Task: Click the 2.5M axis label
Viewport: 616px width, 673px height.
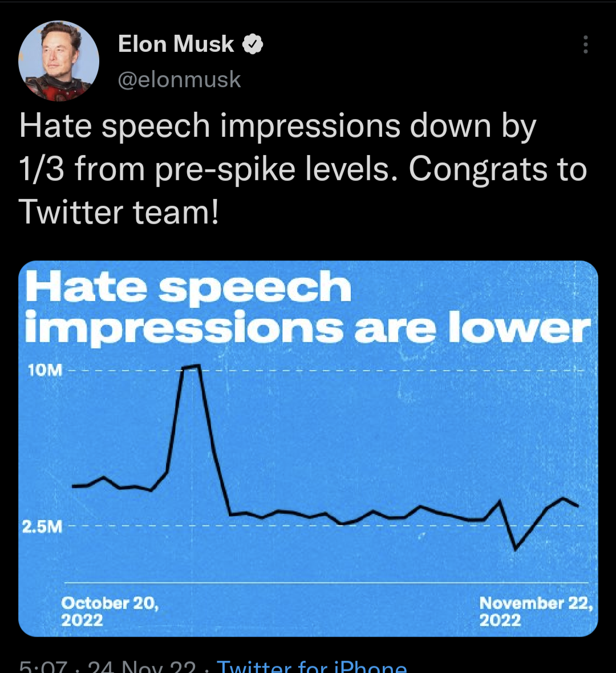Action: [42, 526]
